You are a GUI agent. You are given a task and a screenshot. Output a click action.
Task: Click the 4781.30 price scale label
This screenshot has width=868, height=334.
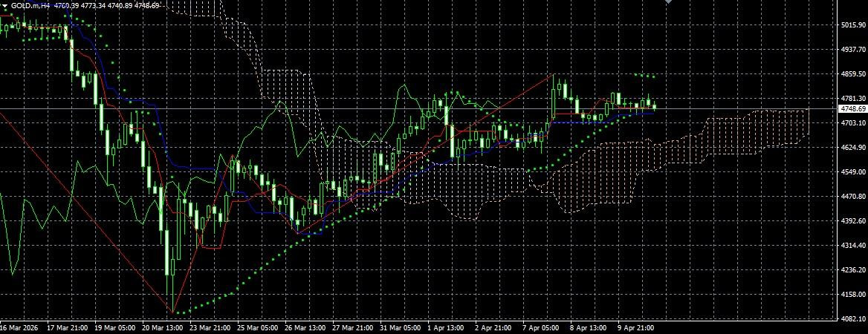(x=852, y=99)
